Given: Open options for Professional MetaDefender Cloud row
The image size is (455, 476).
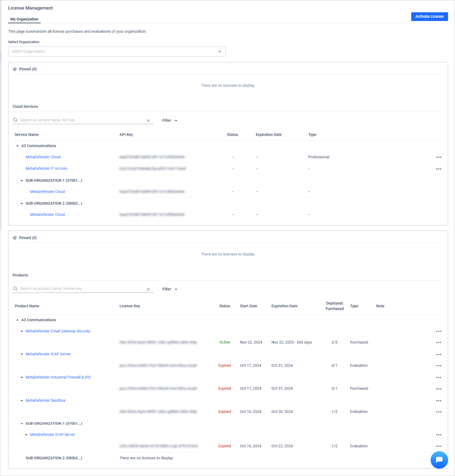Looking at the screenshot, I should [438, 157].
